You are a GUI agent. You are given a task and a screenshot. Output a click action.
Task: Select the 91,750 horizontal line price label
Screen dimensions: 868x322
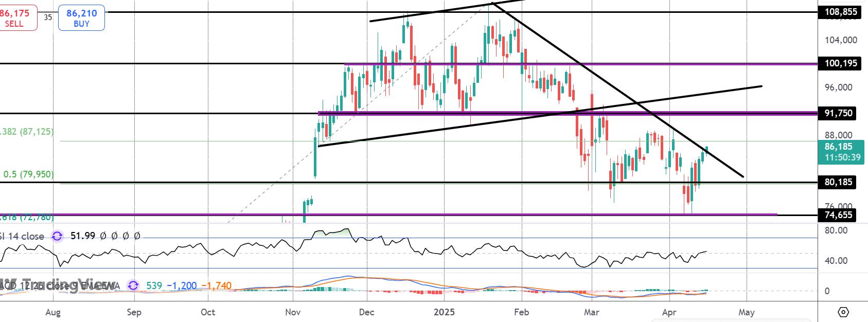(x=837, y=113)
